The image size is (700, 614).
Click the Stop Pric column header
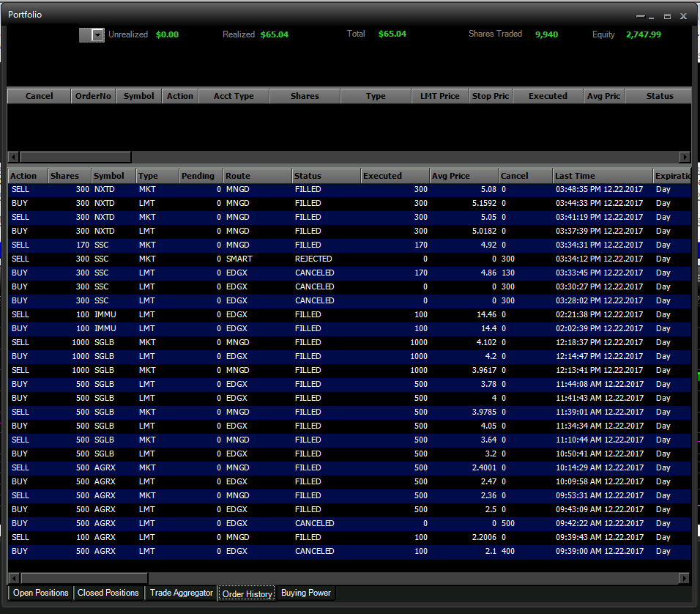coord(490,96)
